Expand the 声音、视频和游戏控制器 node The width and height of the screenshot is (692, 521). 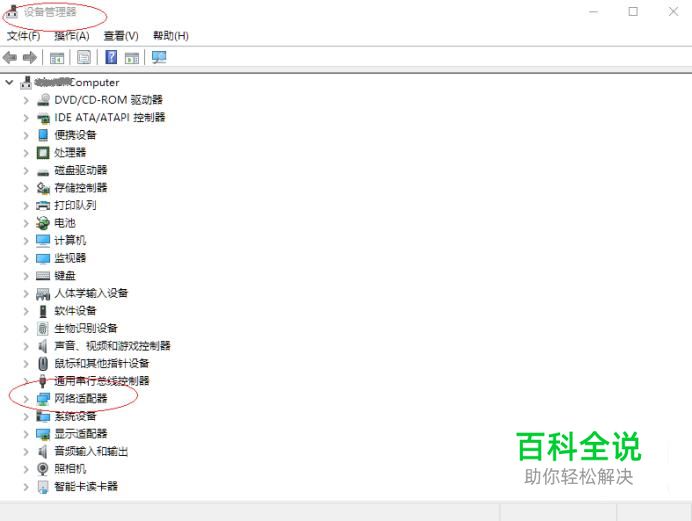[x=26, y=346]
